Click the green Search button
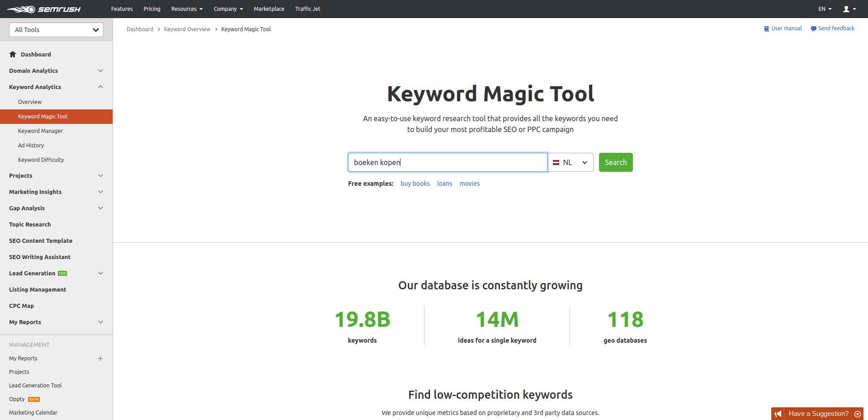The height and width of the screenshot is (420, 868). [616, 162]
